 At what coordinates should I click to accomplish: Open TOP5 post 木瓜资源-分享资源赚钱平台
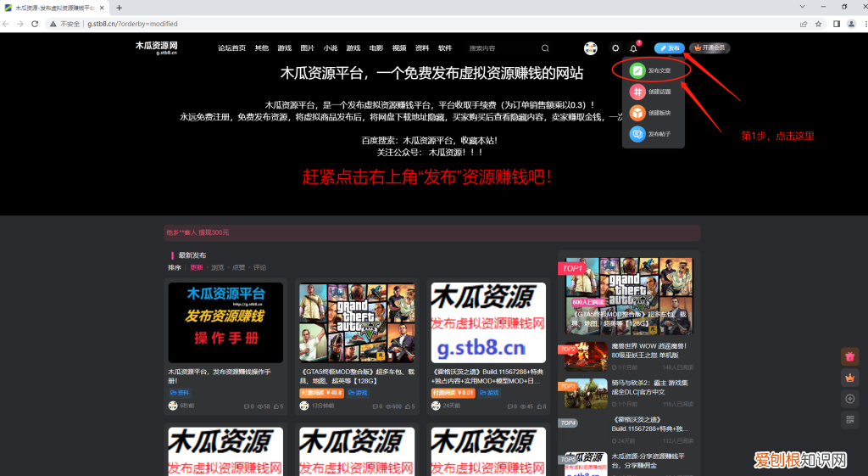tap(648, 461)
